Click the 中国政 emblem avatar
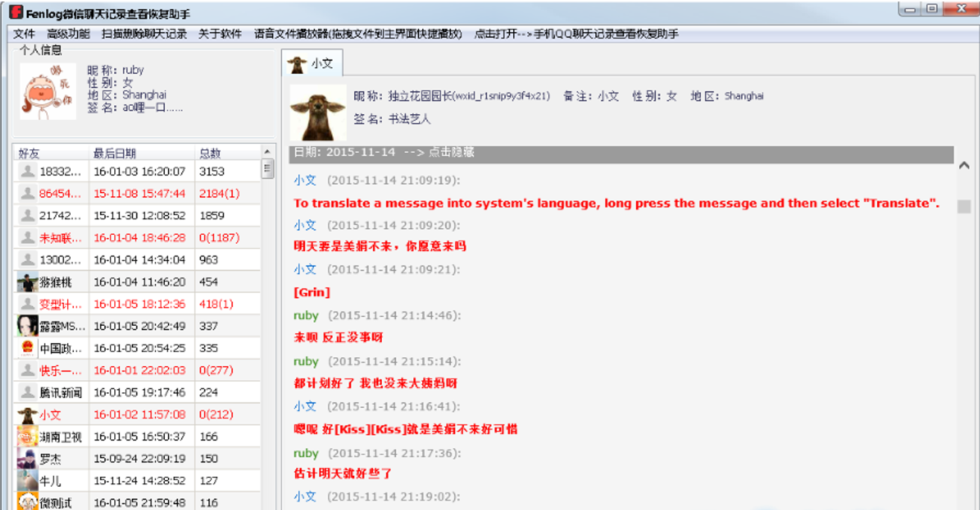This screenshot has height=510, width=980. click(28, 348)
